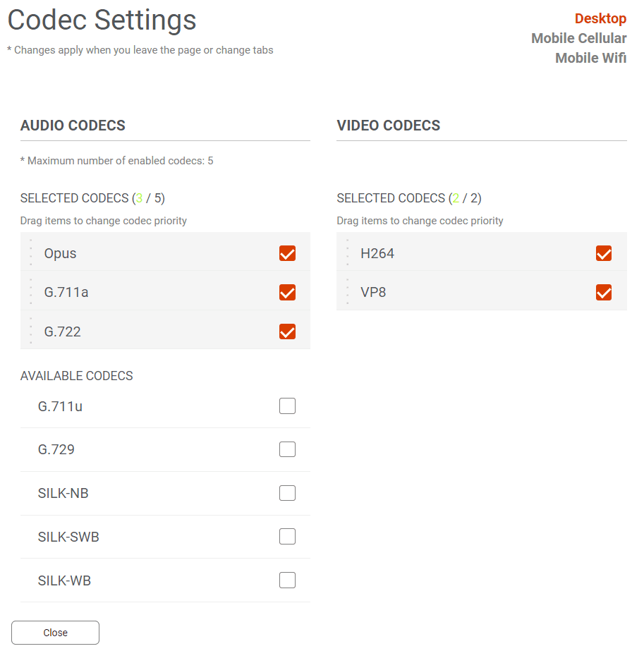Click the drag handle next to G.722
Viewport: 644px width, 651px height.
31,331
